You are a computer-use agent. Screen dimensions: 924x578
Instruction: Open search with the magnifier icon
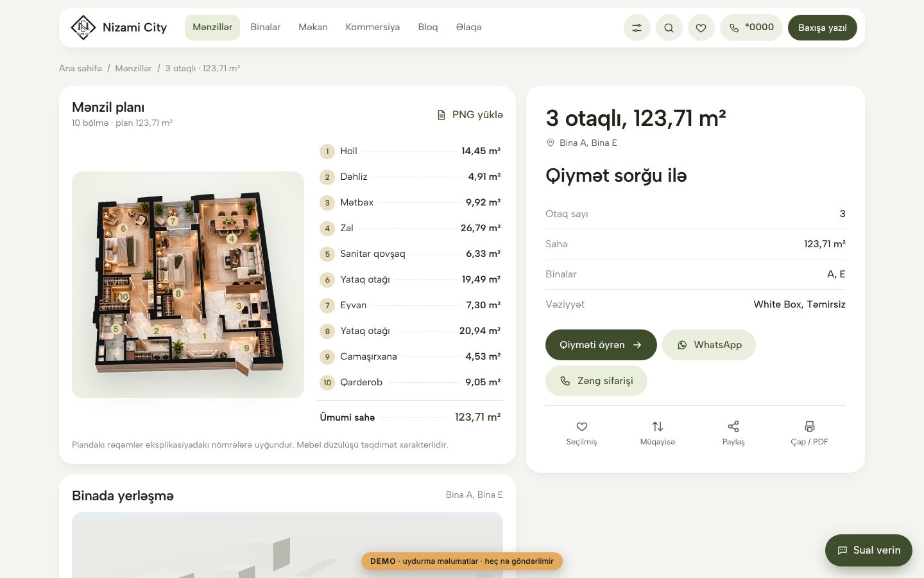[x=669, y=28]
